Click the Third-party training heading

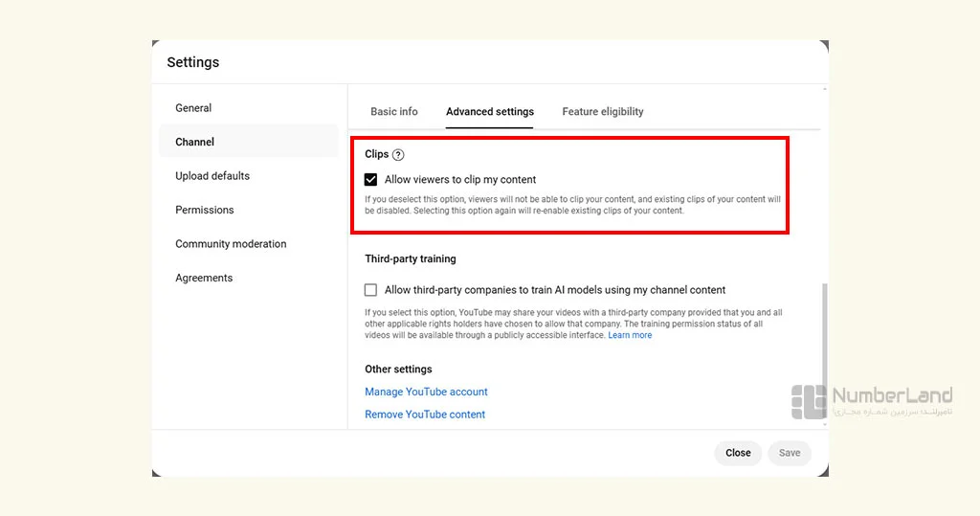pyautogui.click(x=411, y=258)
